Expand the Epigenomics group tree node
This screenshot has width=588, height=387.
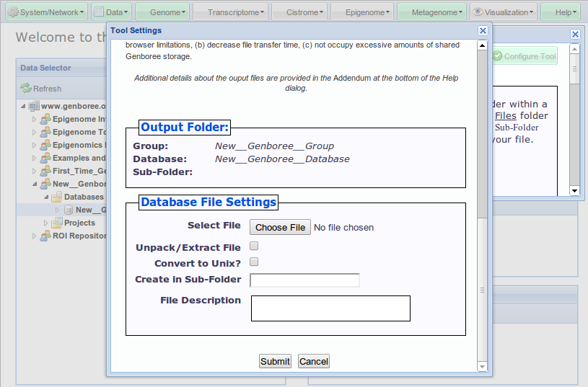click(34, 145)
